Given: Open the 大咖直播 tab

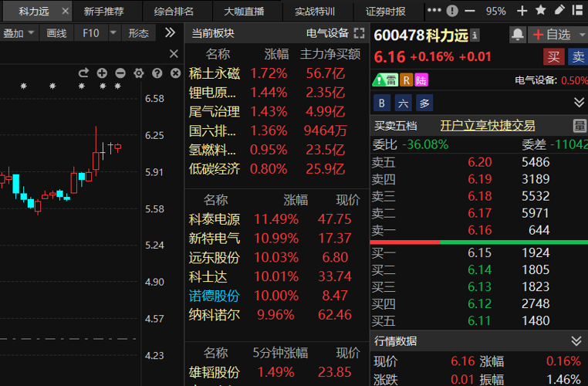Looking at the screenshot, I should coord(244,12).
